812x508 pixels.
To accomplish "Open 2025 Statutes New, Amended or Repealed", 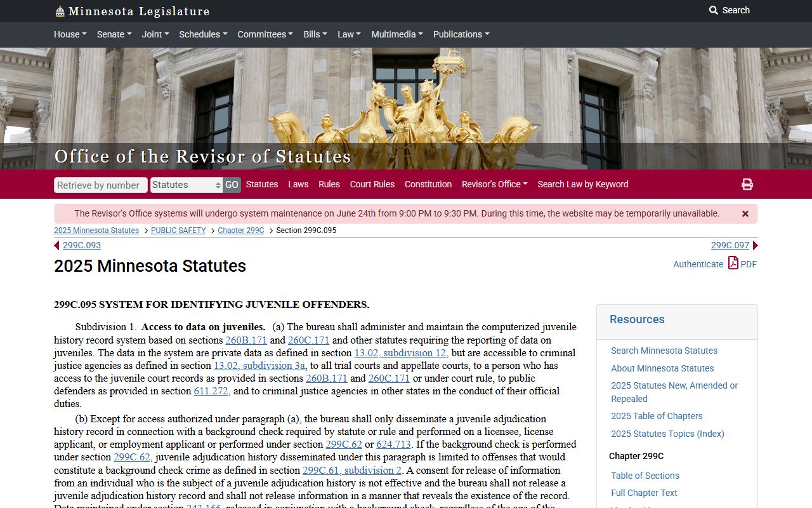I will point(674,392).
